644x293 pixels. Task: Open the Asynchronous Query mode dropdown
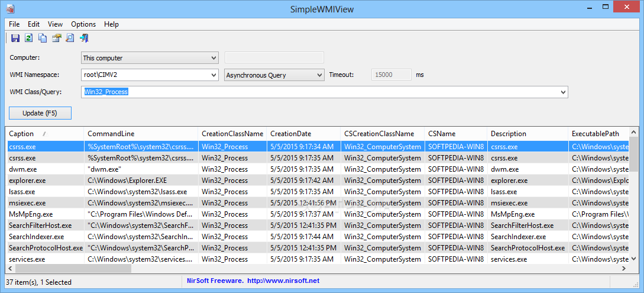pyautogui.click(x=274, y=75)
